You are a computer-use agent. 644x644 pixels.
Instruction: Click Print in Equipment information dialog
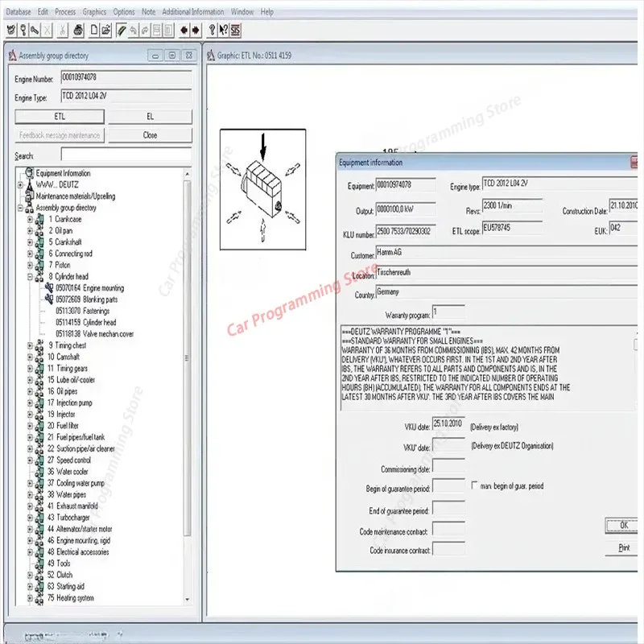(623, 547)
